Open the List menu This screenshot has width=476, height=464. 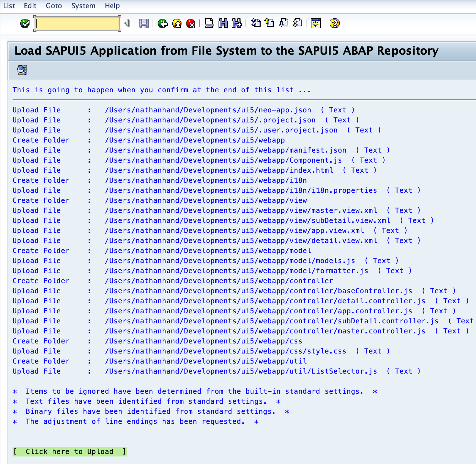(9, 6)
